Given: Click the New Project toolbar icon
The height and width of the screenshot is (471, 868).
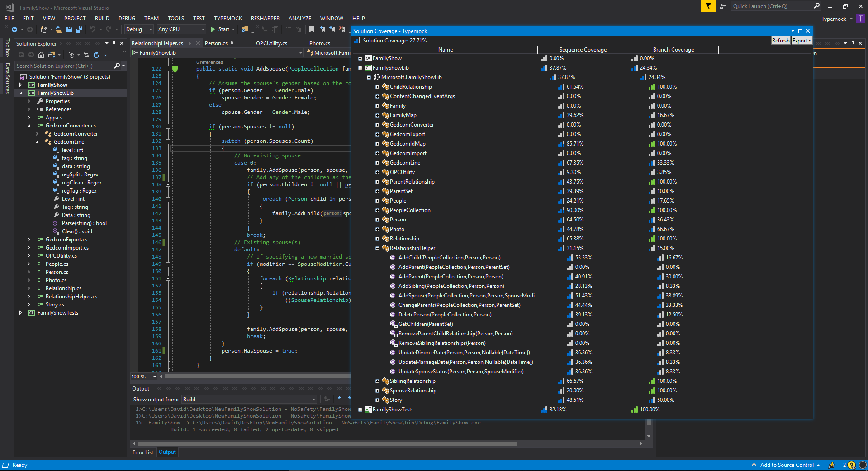Looking at the screenshot, I should (44, 29).
